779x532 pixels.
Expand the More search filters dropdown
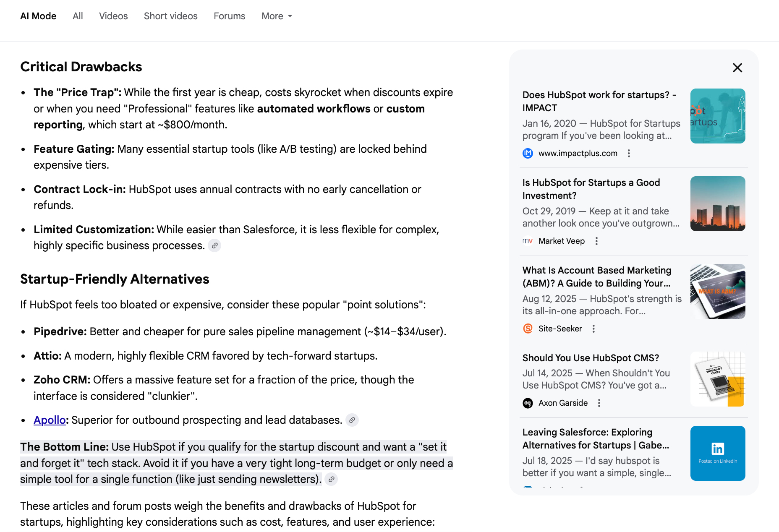tap(277, 16)
